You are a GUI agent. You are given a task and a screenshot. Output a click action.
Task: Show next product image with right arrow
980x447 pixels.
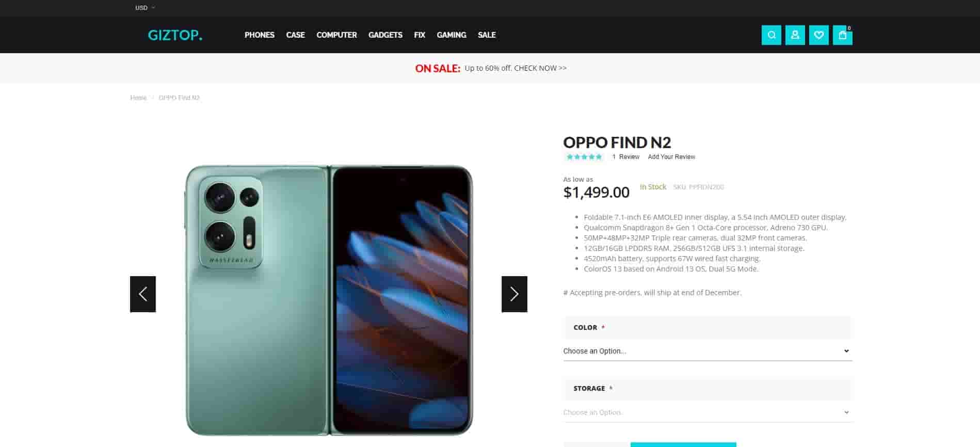[515, 294]
